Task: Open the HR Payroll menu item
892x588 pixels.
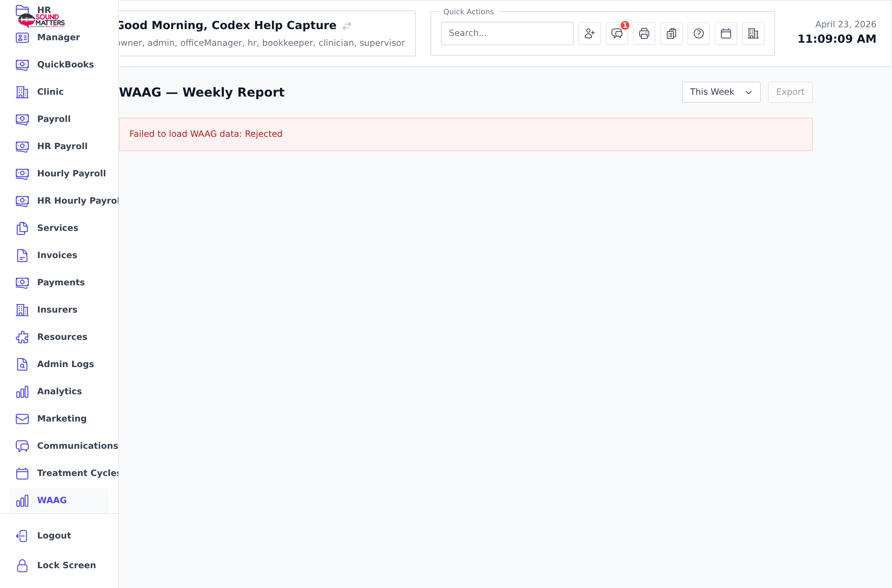Action: click(x=59, y=146)
